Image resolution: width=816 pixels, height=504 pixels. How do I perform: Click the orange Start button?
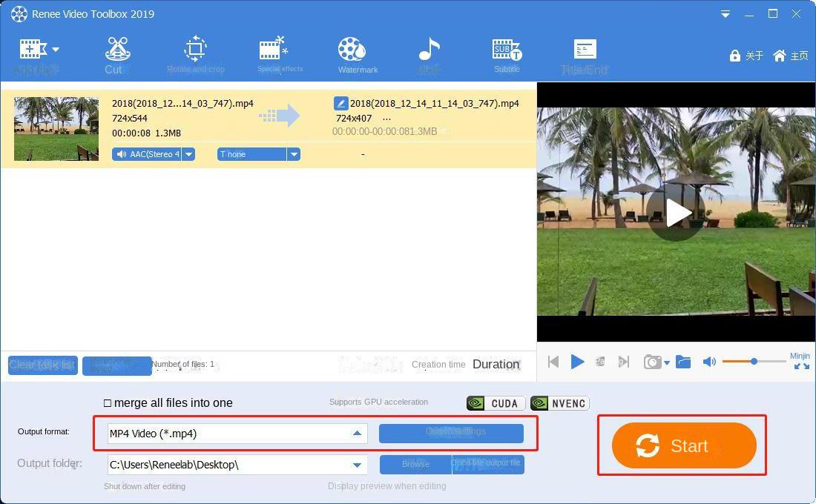pyautogui.click(x=684, y=445)
